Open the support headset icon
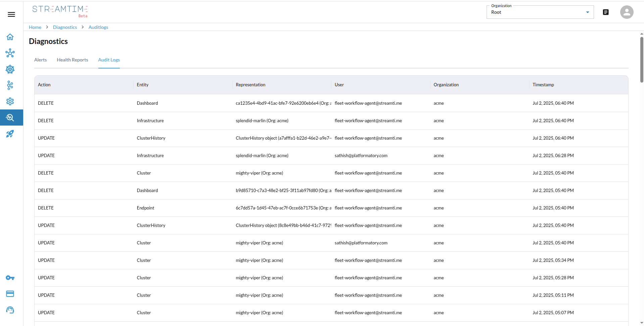 point(10,310)
